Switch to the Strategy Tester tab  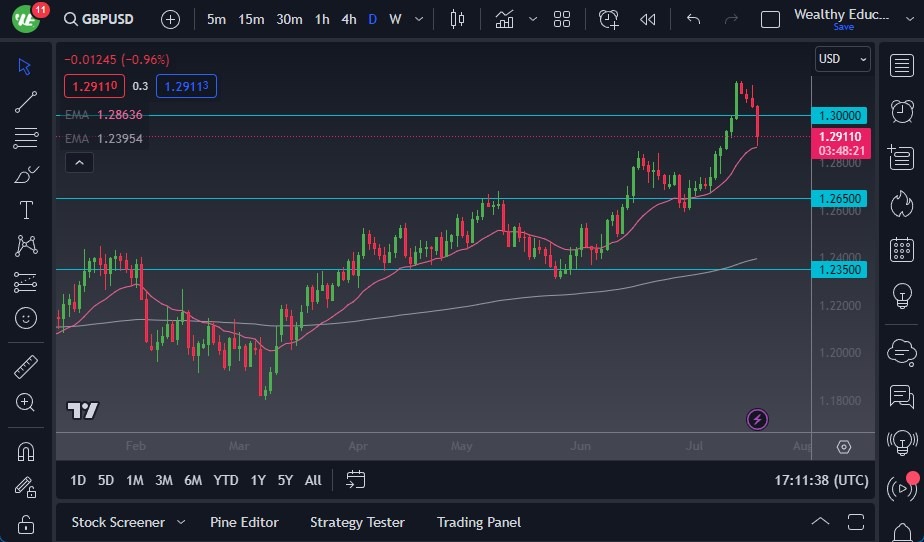(357, 522)
